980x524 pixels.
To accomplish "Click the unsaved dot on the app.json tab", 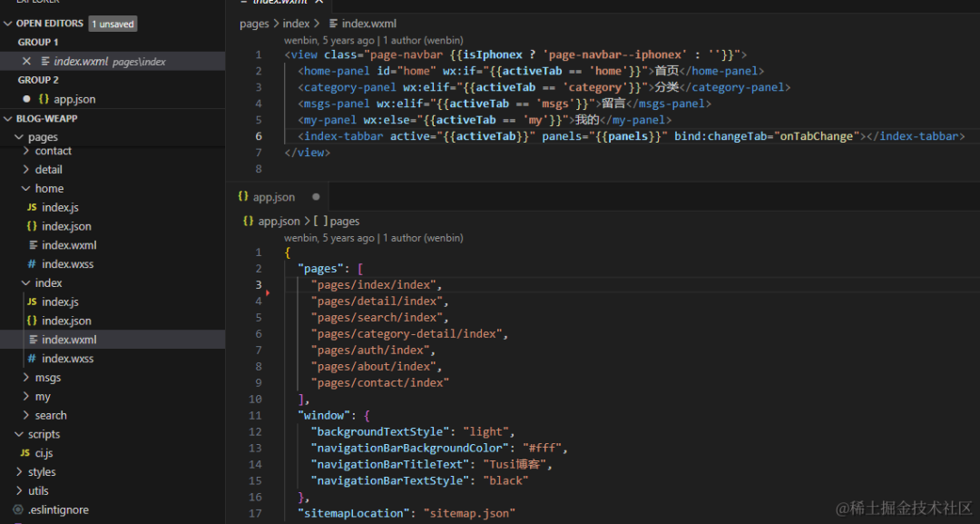I will (317, 197).
